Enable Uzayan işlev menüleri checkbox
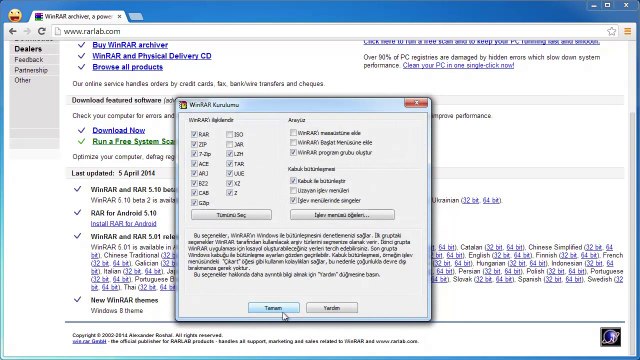Screen dimensions: 640x360 coord(293,191)
